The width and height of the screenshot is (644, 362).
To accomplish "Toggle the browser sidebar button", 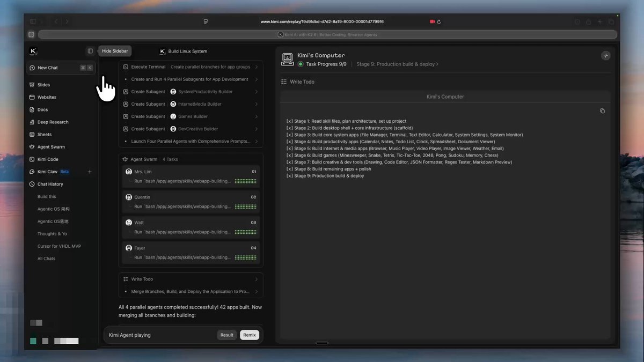I will point(33,21).
